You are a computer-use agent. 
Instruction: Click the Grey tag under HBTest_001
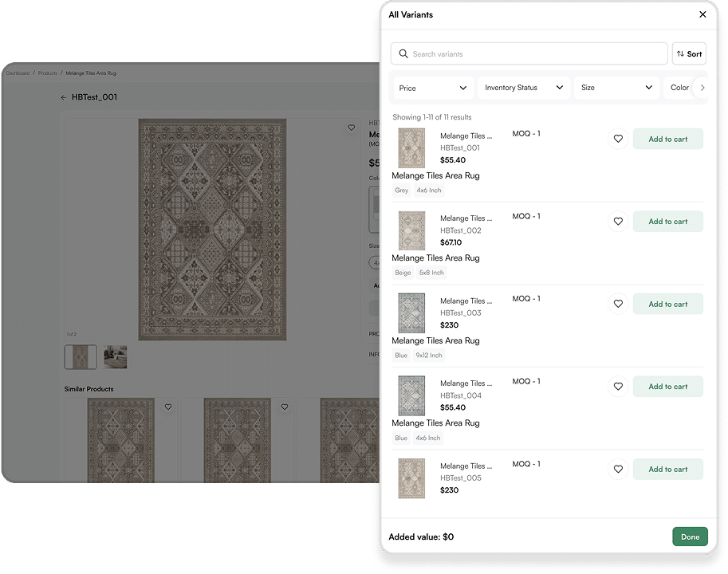pos(402,191)
